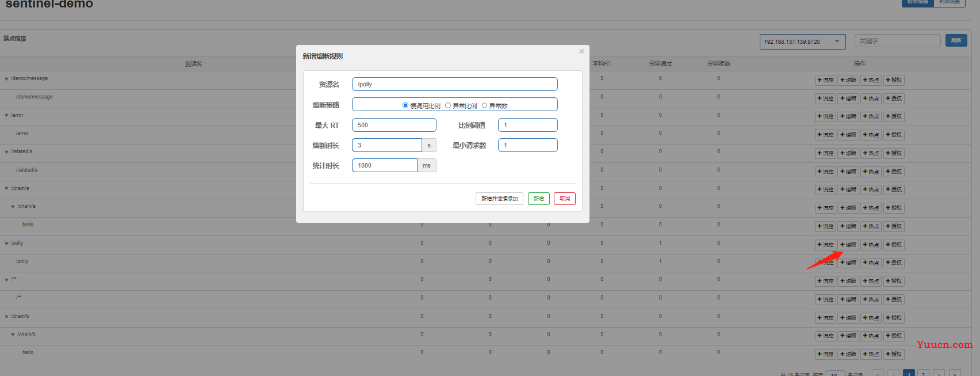Image resolution: width=980 pixels, height=376 pixels.
Task: Collapse the top-level /related/a tree node
Action: pyautogui.click(x=7, y=152)
